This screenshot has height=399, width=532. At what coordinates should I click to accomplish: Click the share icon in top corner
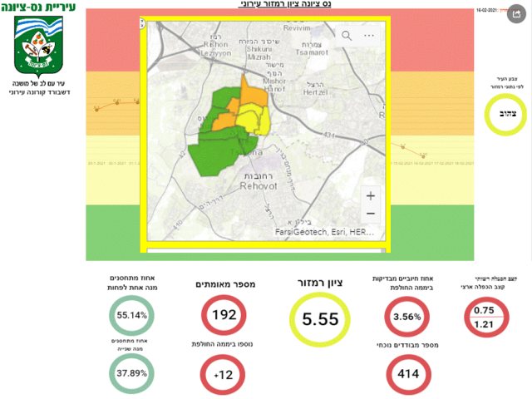[x=516, y=14]
